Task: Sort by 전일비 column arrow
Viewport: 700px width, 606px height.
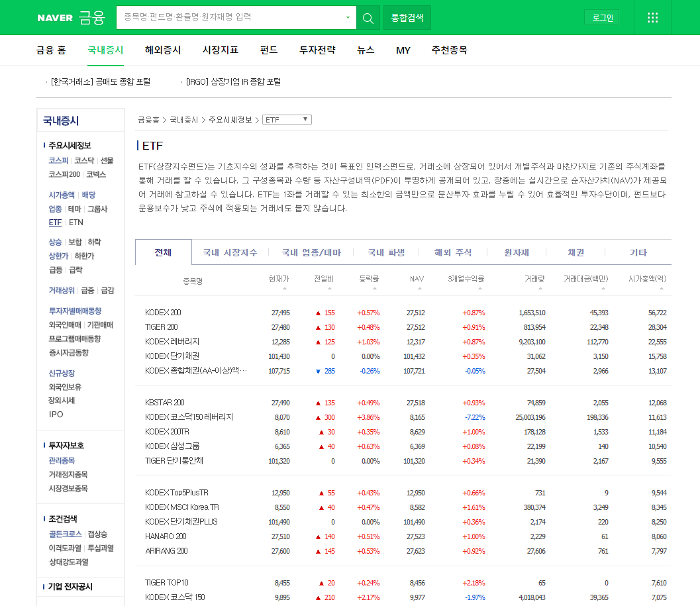Action: tap(330, 289)
